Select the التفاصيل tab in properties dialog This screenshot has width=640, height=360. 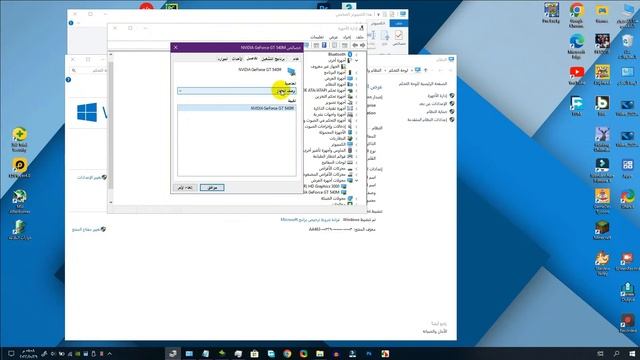[x=252, y=59]
